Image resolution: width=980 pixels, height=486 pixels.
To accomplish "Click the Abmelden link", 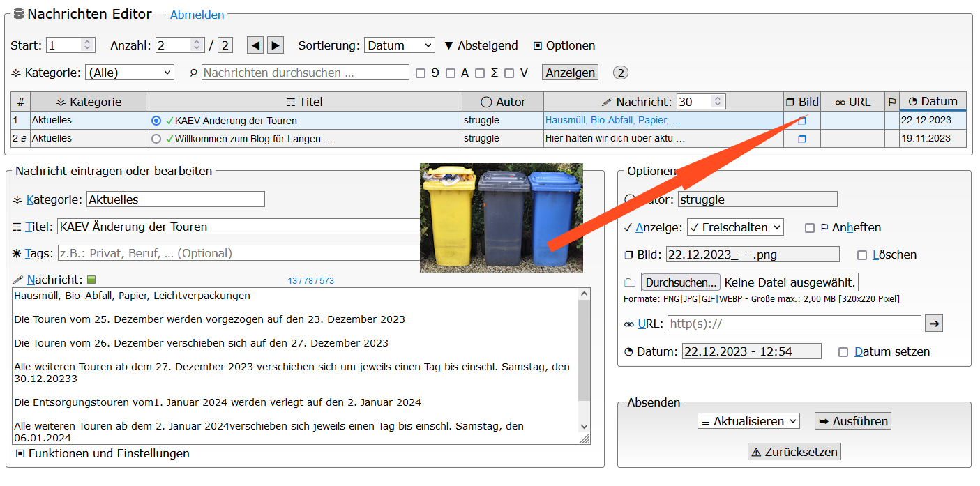I will tap(197, 15).
